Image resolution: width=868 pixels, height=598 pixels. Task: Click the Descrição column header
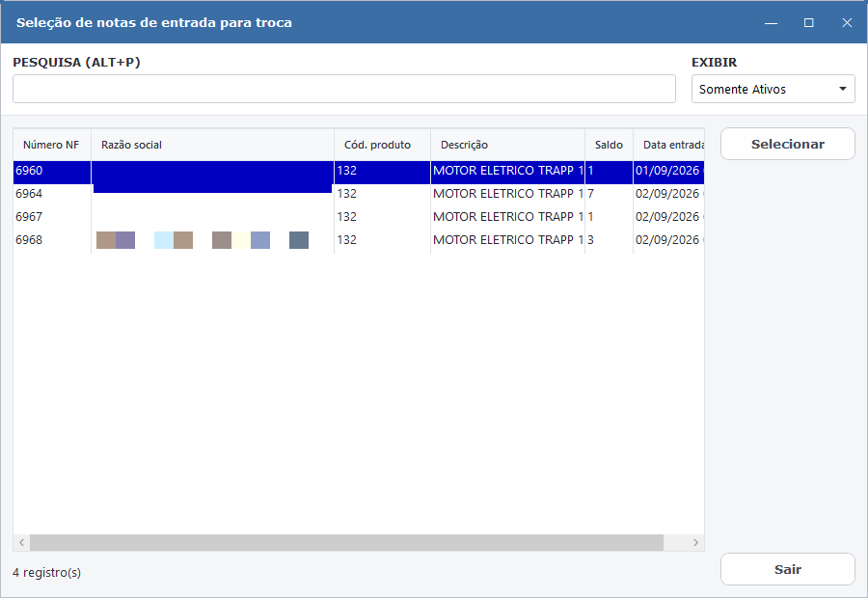(x=507, y=145)
